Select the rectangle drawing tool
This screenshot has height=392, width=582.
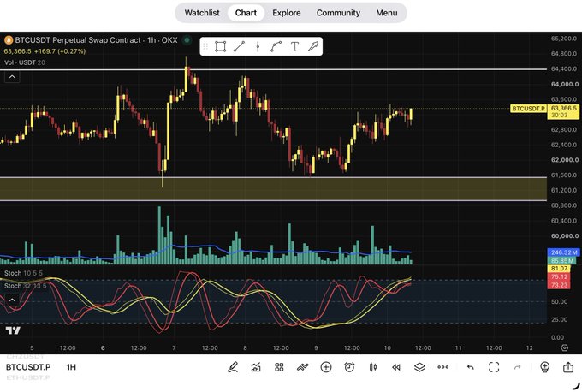click(220, 46)
